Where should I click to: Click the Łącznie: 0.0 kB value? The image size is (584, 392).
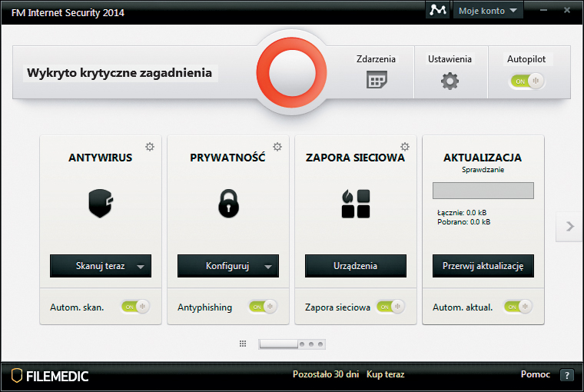tap(462, 213)
